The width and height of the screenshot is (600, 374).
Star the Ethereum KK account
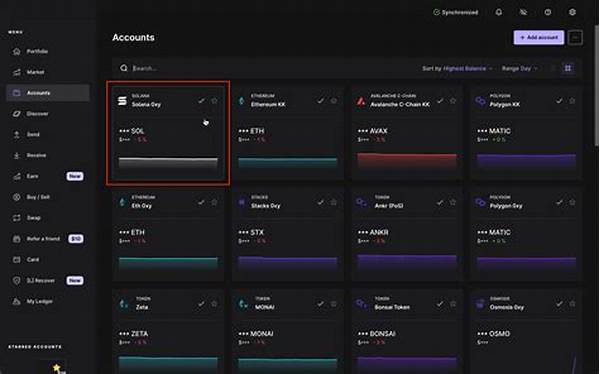334,101
